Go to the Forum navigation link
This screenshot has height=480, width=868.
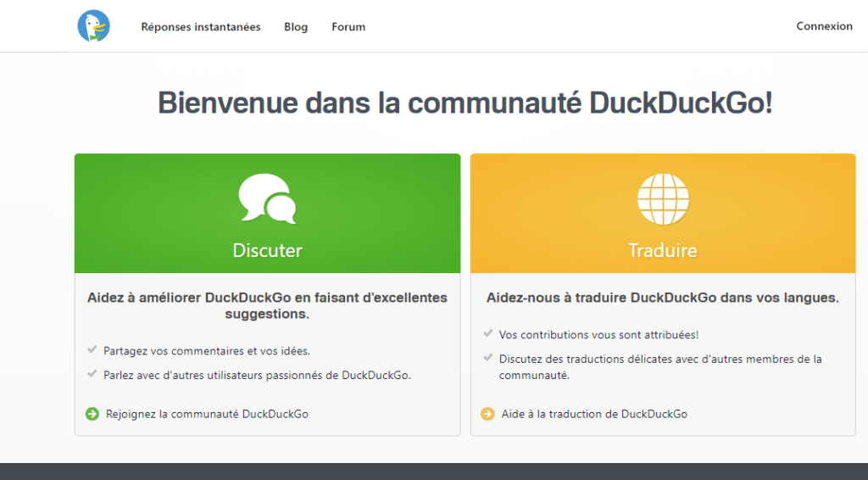(348, 26)
